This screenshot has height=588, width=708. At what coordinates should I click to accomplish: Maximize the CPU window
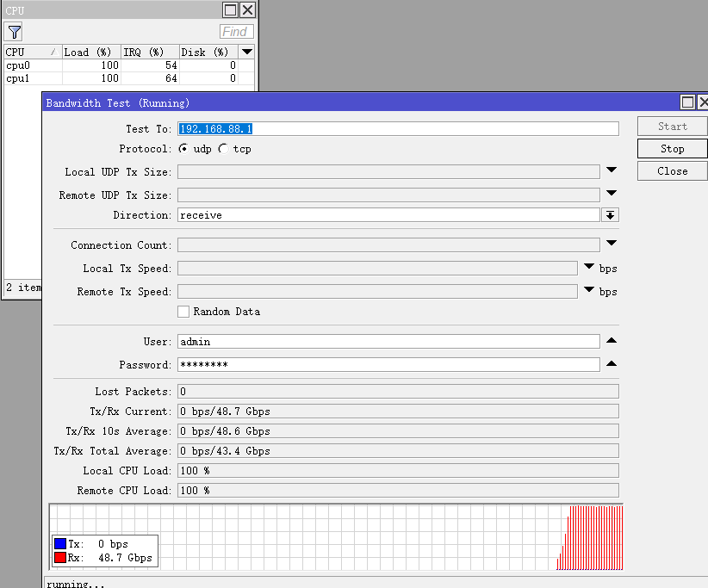230,10
